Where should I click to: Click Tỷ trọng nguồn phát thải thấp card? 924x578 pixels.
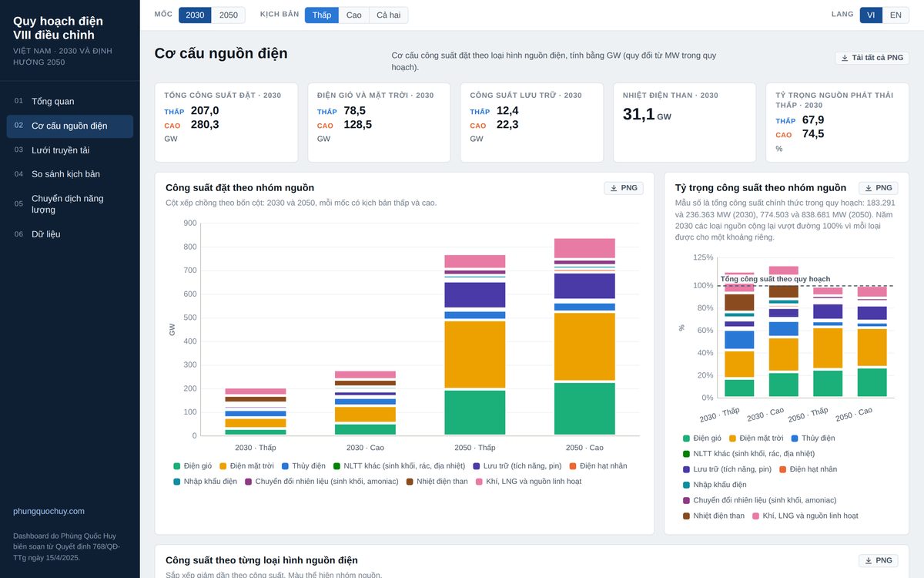tap(838, 123)
